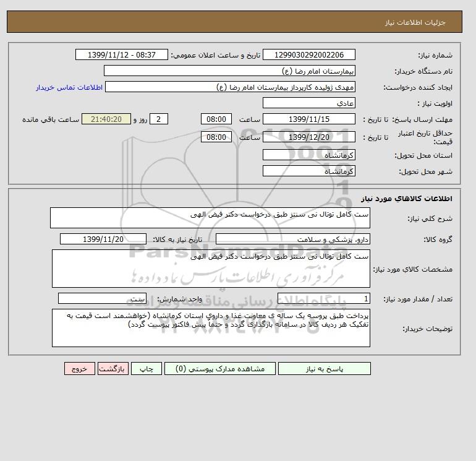Click the goods group field دارو، پزشکی و سلامت
This screenshot has height=461, width=476.
(x=292, y=239)
